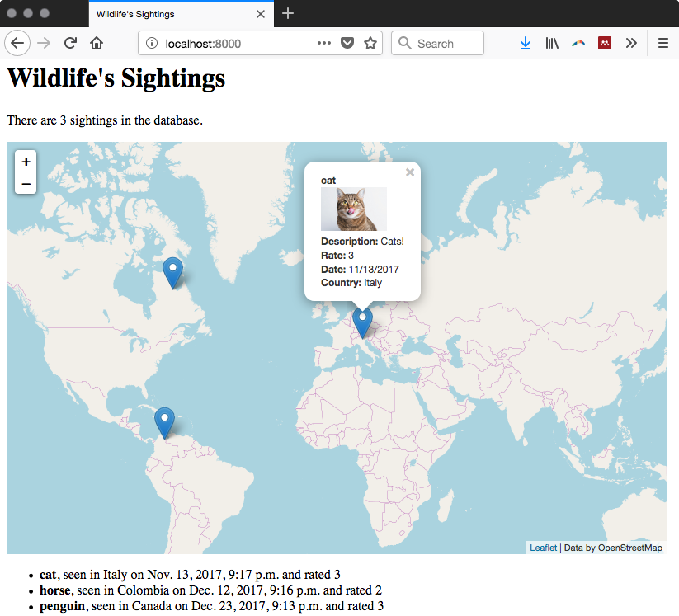Click the "There are 3 sightings" text
679x616 pixels.
pyautogui.click(x=104, y=120)
